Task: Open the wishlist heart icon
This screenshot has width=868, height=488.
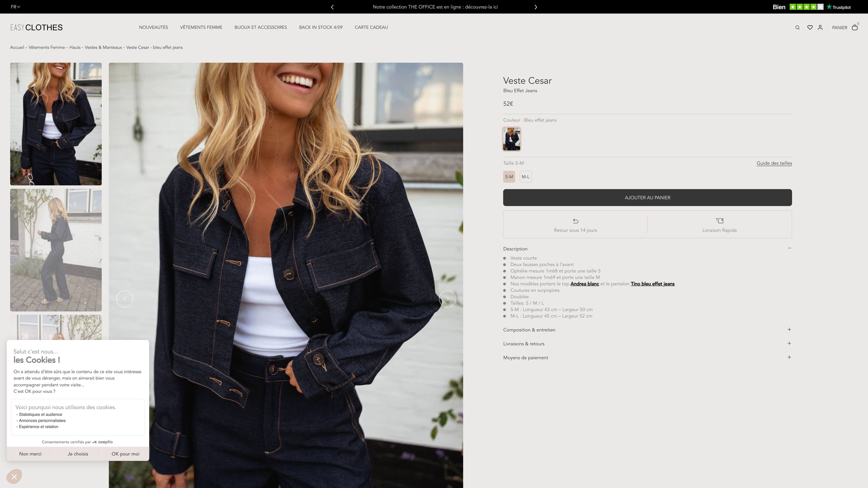Action: pyautogui.click(x=810, y=27)
